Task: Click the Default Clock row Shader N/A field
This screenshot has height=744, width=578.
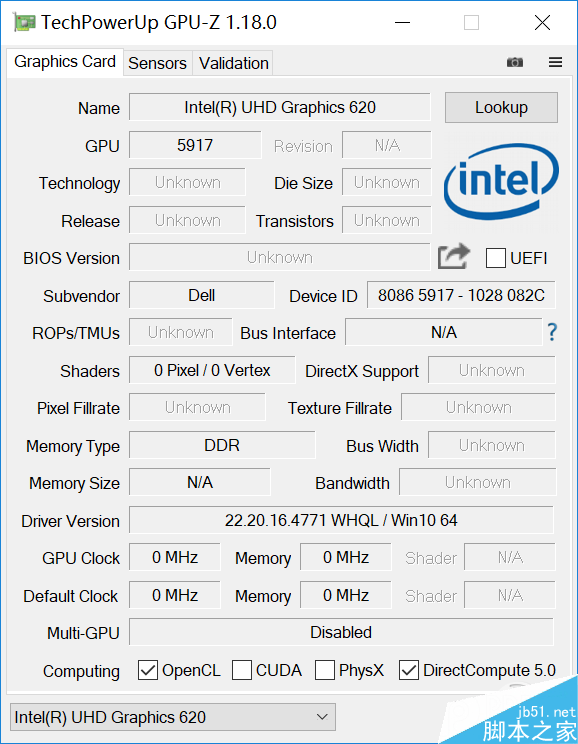Action: click(x=510, y=595)
